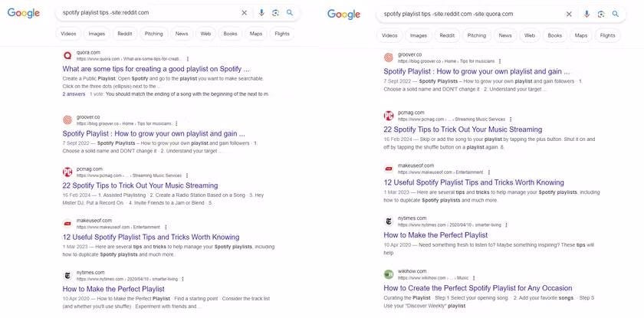
Task: Open '22 Spotify Tips' result in left window
Action: point(140,185)
